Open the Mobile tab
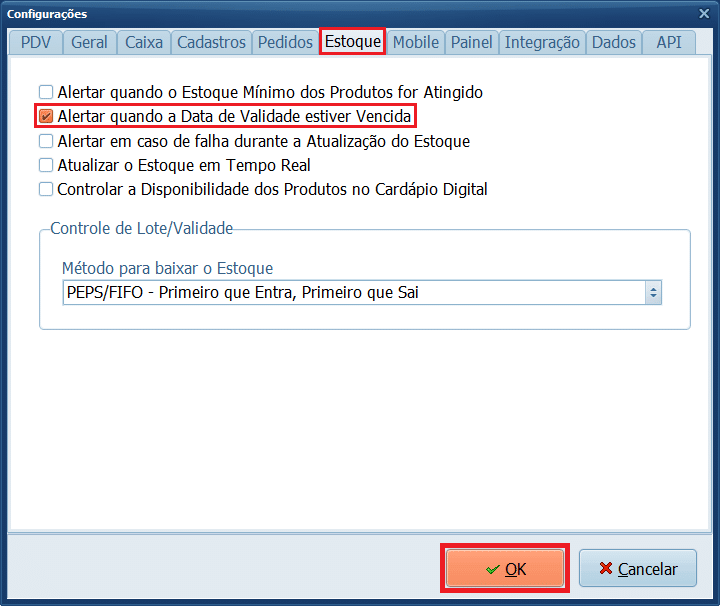The width and height of the screenshot is (720, 606). pyautogui.click(x=415, y=42)
